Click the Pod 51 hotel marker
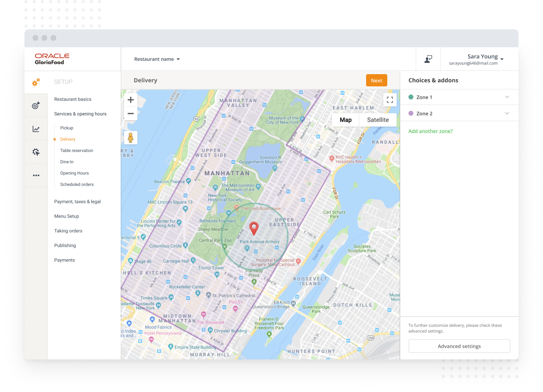This screenshot has width=543, height=392. (x=235, y=308)
